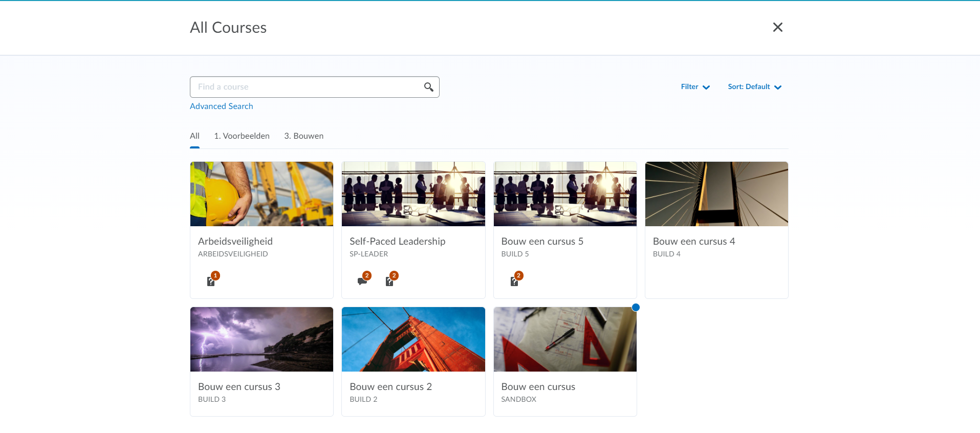Open Bouw een cursus 5 quiz notification
980x433 pixels.
pyautogui.click(x=516, y=279)
